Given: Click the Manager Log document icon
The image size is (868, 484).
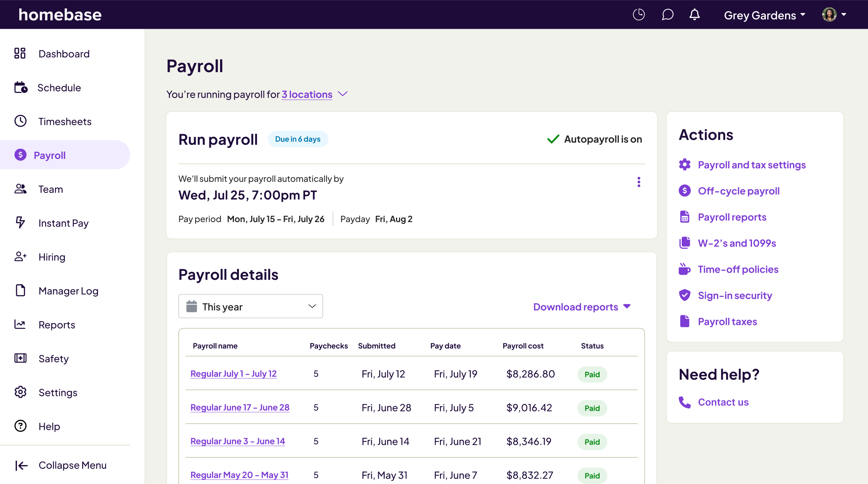Looking at the screenshot, I should [20, 290].
